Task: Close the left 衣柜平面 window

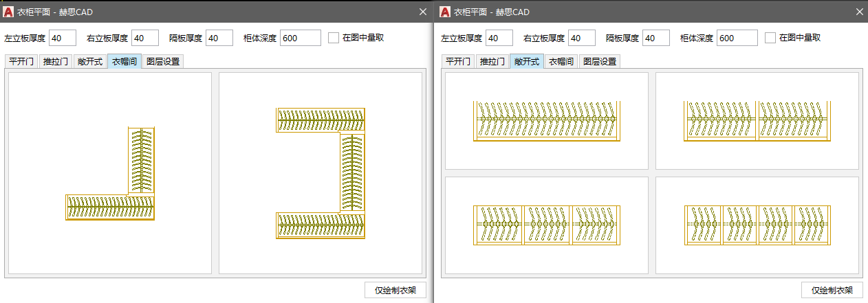Action: [x=423, y=12]
